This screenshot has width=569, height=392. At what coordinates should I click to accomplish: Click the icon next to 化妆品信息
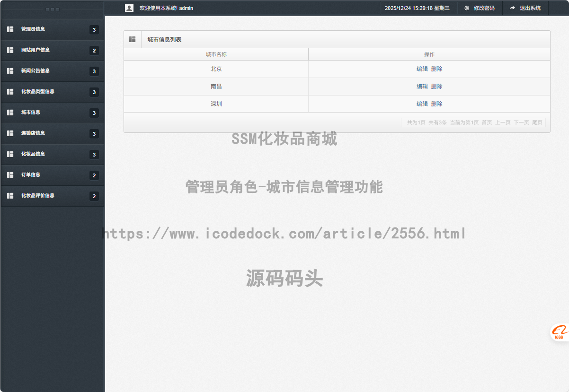click(x=10, y=154)
